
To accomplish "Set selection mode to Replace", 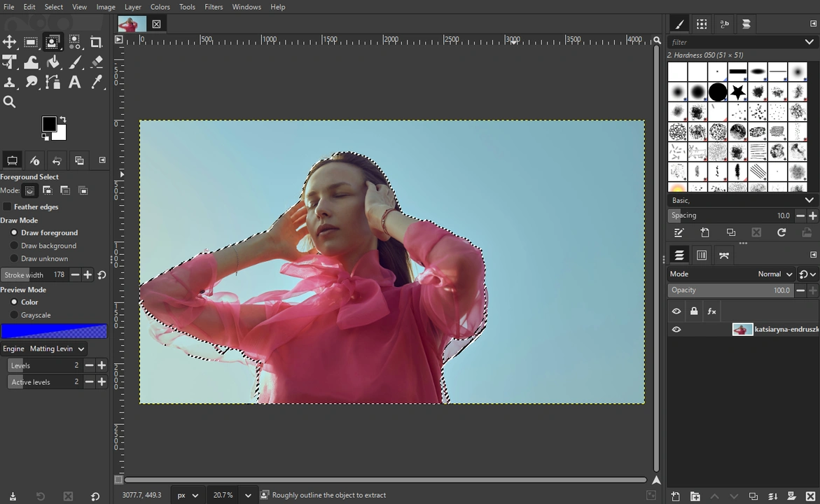I will click(30, 191).
